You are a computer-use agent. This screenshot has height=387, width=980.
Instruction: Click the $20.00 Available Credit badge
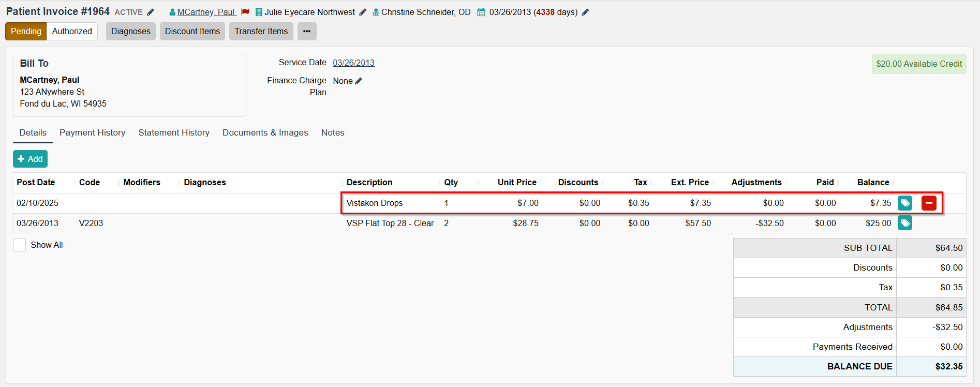click(x=919, y=64)
